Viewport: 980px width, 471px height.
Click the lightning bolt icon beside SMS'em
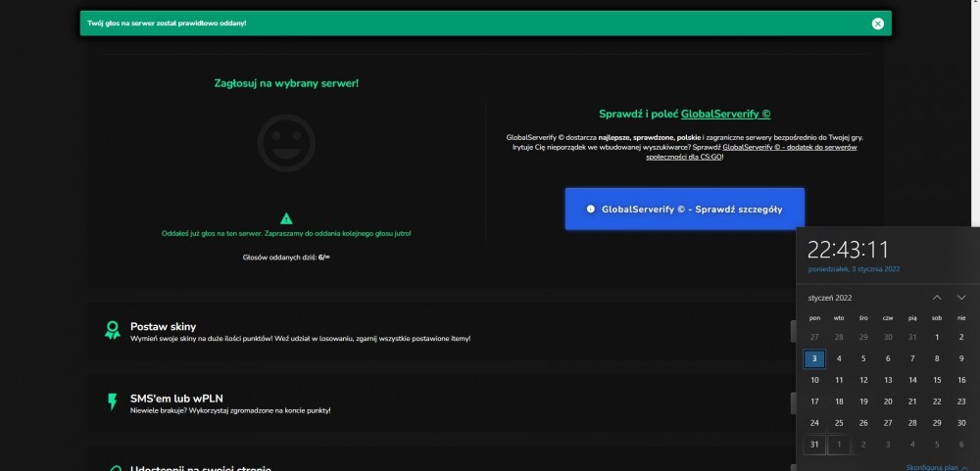(113, 401)
